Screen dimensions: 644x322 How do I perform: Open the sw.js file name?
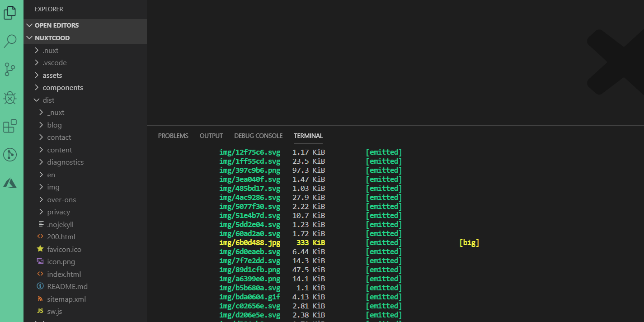(54, 311)
